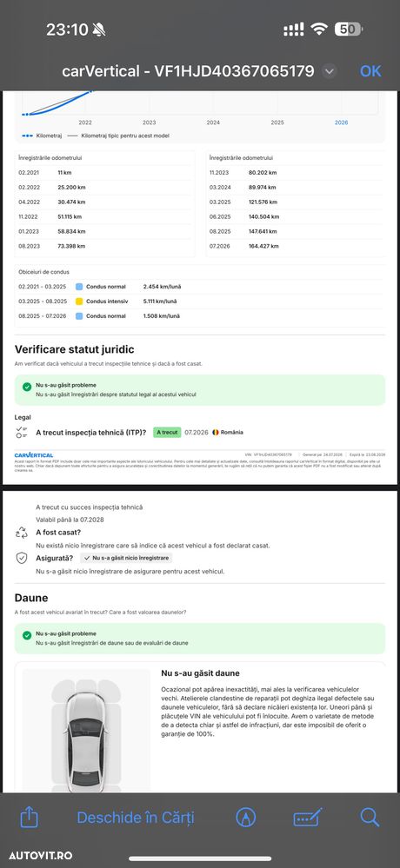Tap the A trecut green status badge
400x868 pixels.
pyautogui.click(x=167, y=433)
